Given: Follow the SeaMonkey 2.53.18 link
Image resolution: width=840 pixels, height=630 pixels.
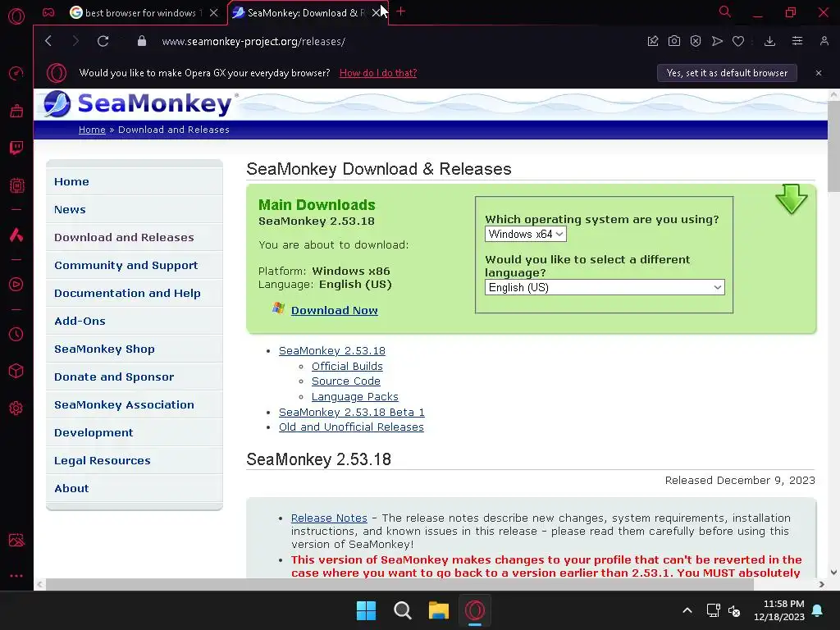Looking at the screenshot, I should [x=331, y=350].
